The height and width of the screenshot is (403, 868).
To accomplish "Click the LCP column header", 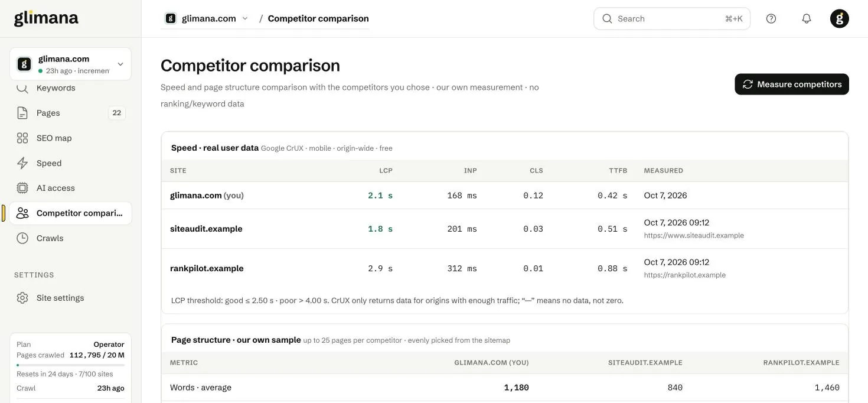I will 386,171.
